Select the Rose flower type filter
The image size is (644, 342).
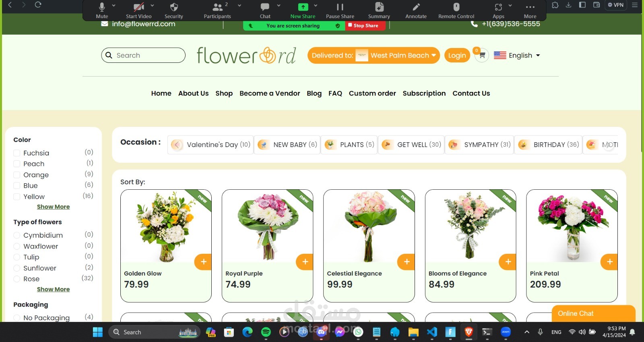point(17,279)
